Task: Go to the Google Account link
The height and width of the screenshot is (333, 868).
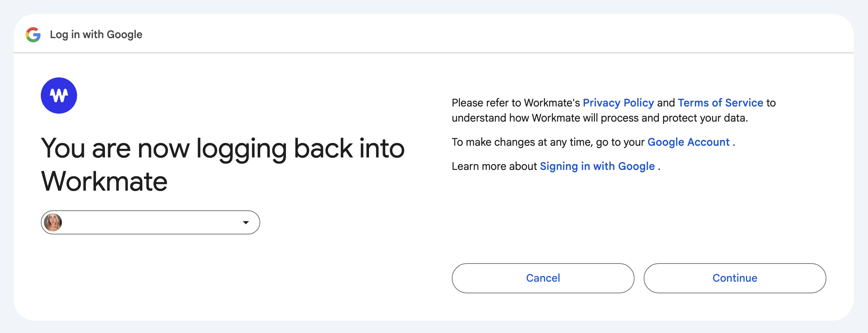Action: 688,142
